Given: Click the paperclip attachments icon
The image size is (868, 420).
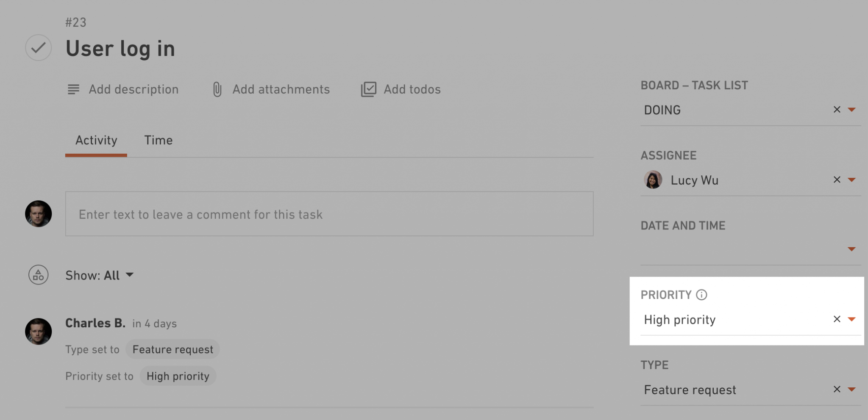Looking at the screenshot, I should click(217, 89).
